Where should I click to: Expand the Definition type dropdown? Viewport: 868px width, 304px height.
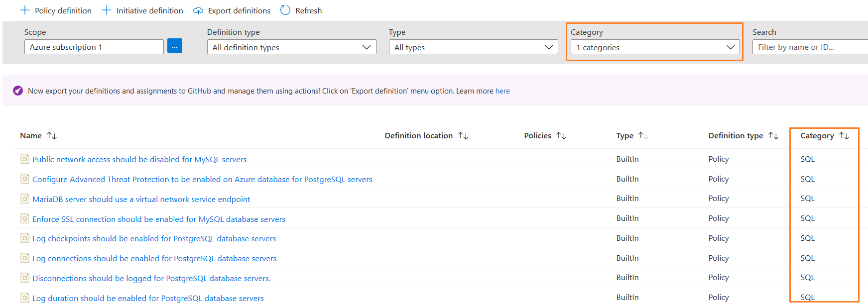[291, 47]
